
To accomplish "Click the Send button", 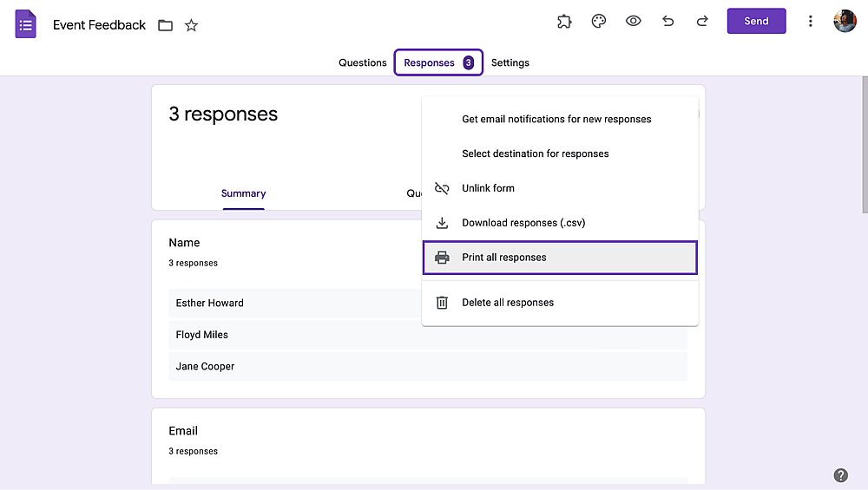I will pos(756,21).
